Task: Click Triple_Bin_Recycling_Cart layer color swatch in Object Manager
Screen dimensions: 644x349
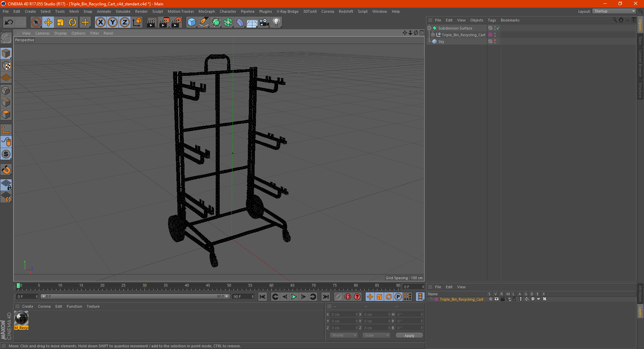Action: pyautogui.click(x=490, y=35)
